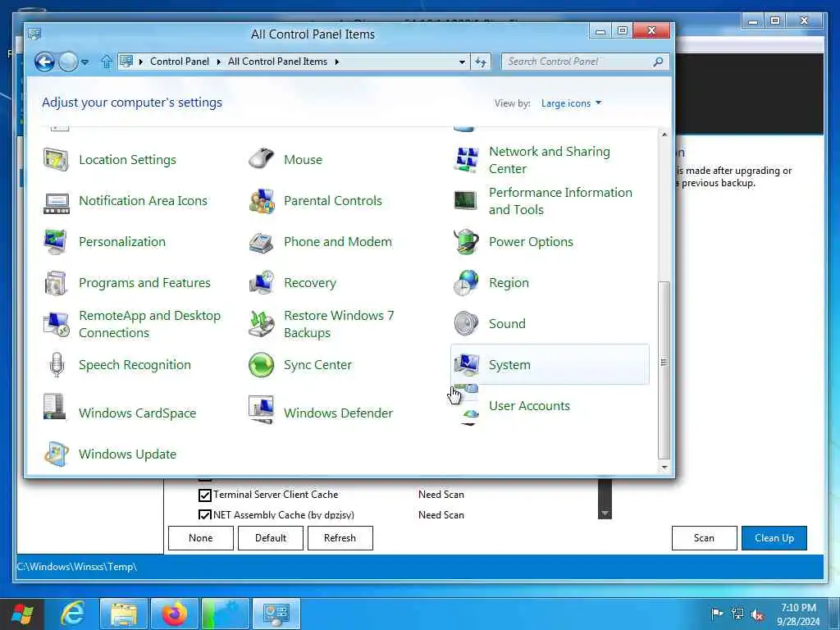Open Restore Windows 7 Backups icon
This screenshot has width=840, height=630.
point(261,323)
